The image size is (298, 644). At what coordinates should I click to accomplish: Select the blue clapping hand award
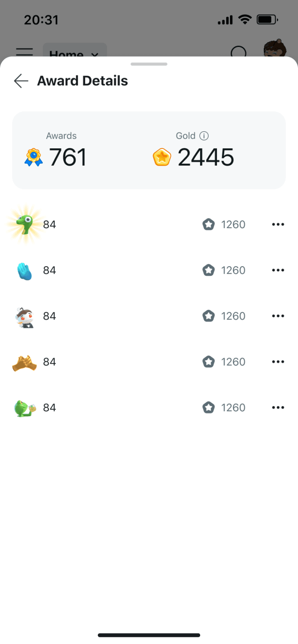coord(24,271)
